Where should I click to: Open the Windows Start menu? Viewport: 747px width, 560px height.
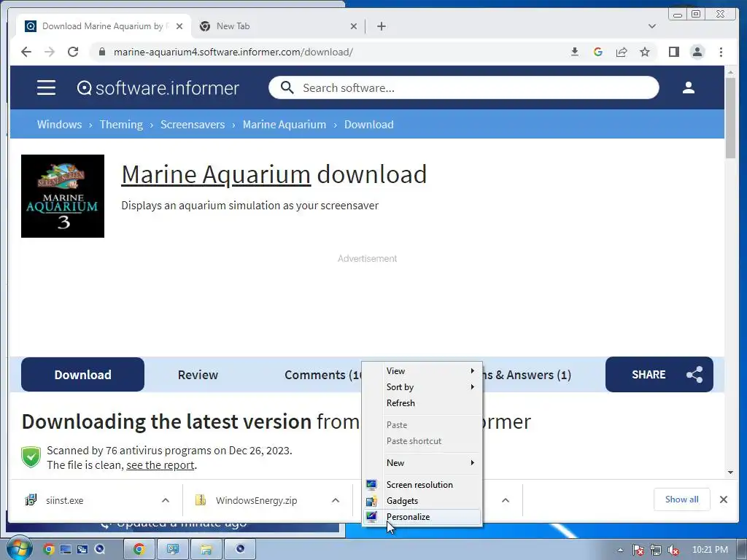19,548
